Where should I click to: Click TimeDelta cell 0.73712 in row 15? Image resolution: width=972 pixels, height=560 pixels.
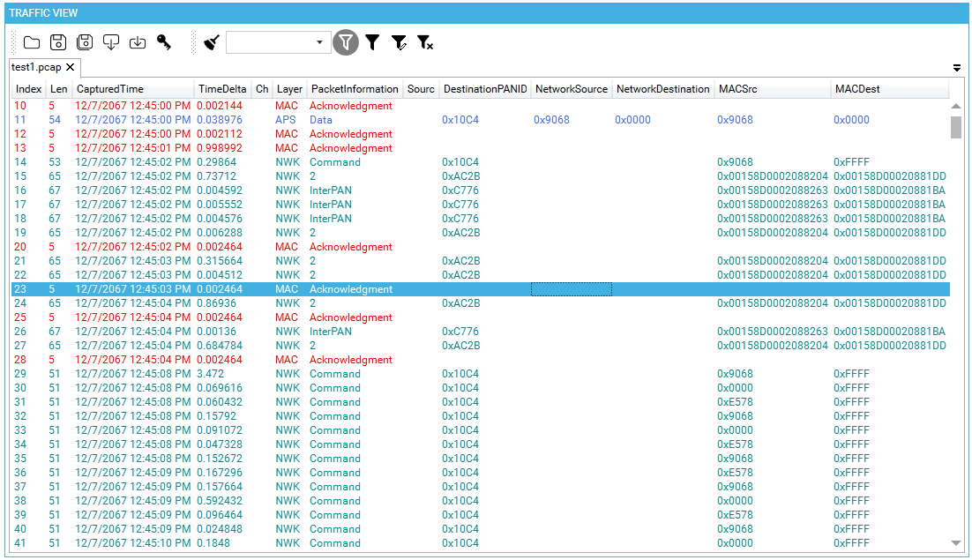tap(216, 176)
